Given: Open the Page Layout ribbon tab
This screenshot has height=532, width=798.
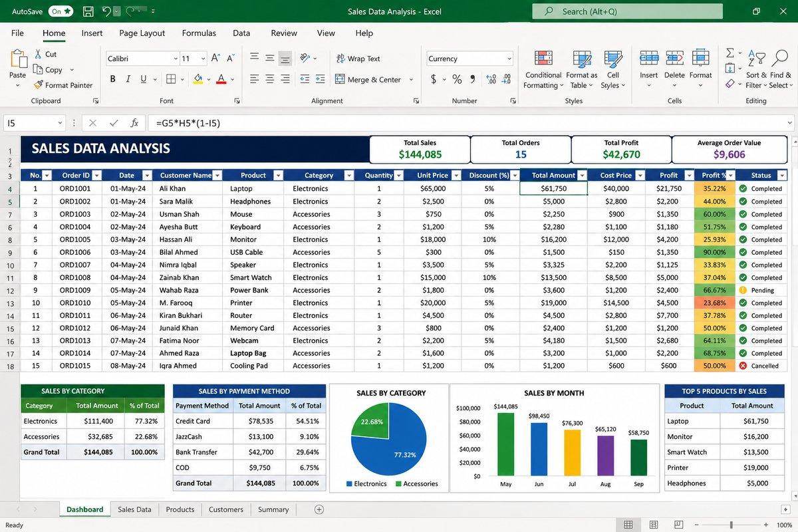Looking at the screenshot, I should [142, 33].
